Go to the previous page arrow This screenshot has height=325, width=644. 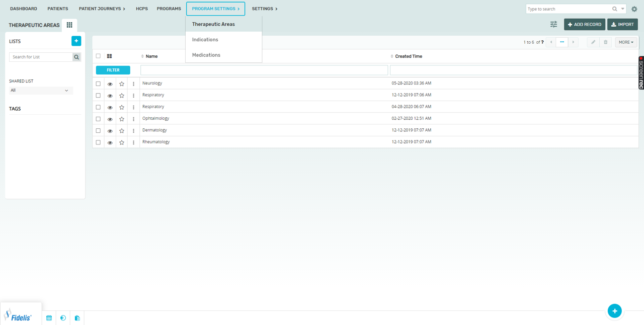pos(551,42)
